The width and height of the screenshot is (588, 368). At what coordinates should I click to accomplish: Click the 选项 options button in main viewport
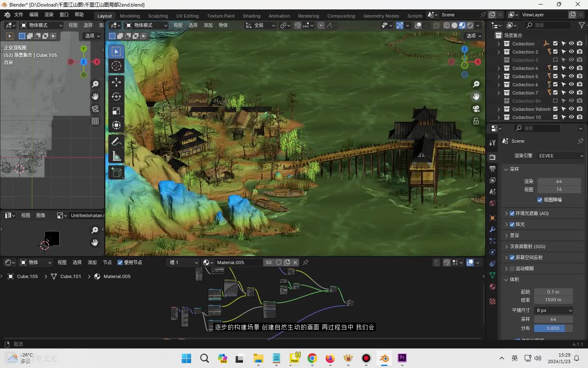tap(474, 36)
